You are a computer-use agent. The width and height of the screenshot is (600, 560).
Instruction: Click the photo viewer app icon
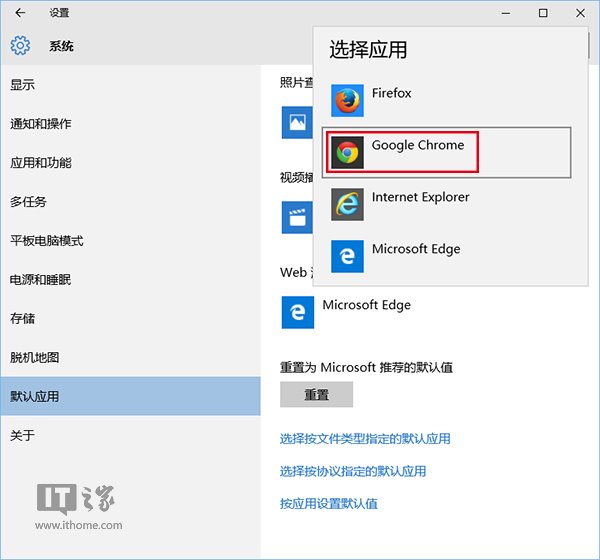(x=297, y=122)
